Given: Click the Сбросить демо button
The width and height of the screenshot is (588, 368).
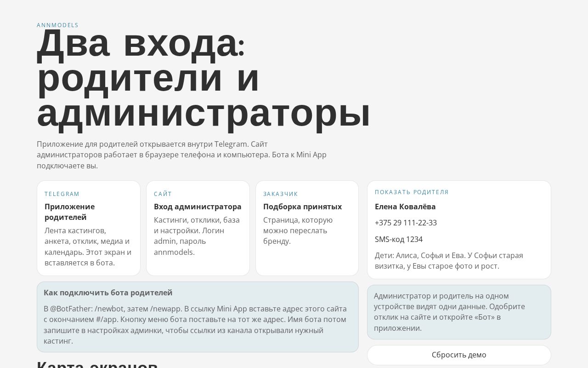Looking at the screenshot, I should coord(459,355).
